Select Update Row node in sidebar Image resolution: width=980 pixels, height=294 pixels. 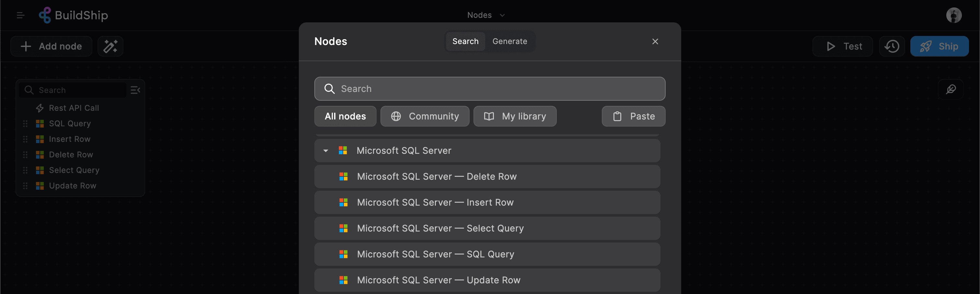pos(72,186)
